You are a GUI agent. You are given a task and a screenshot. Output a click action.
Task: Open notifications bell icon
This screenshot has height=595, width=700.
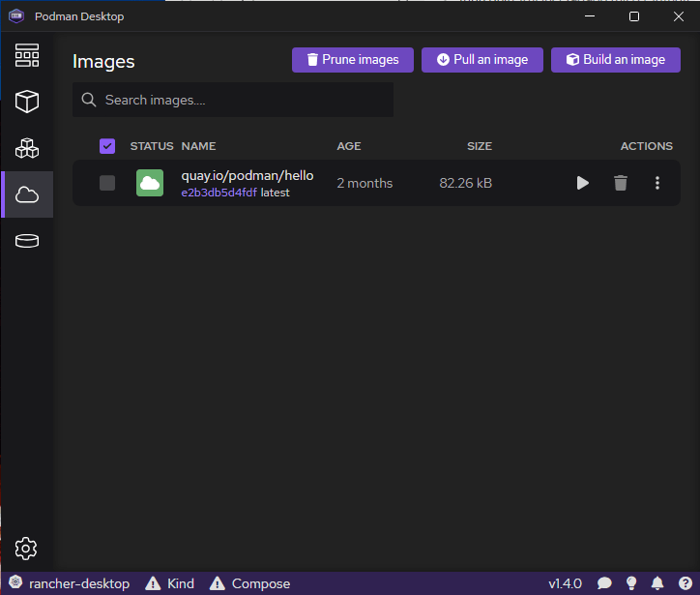(x=657, y=583)
